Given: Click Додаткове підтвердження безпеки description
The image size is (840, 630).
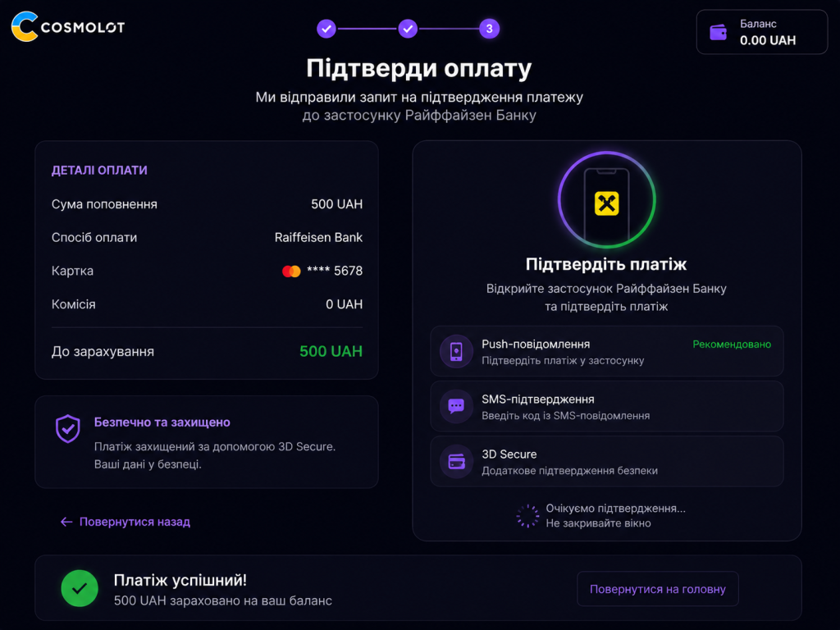Looking at the screenshot, I should 569,471.
